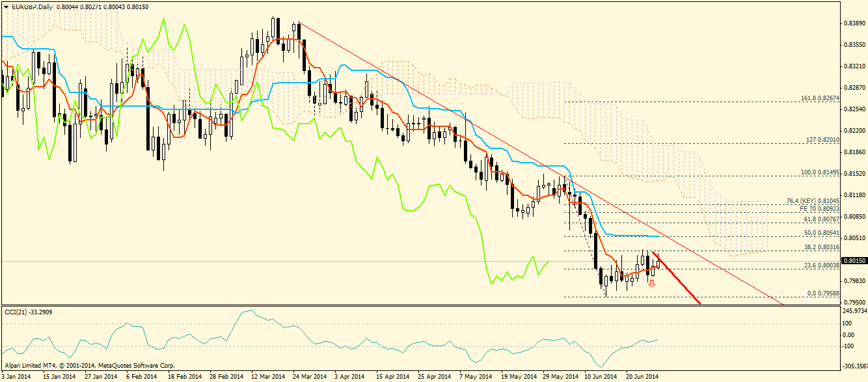Click price scale value 0.82200
This screenshot has height=382, width=868.
854,131
